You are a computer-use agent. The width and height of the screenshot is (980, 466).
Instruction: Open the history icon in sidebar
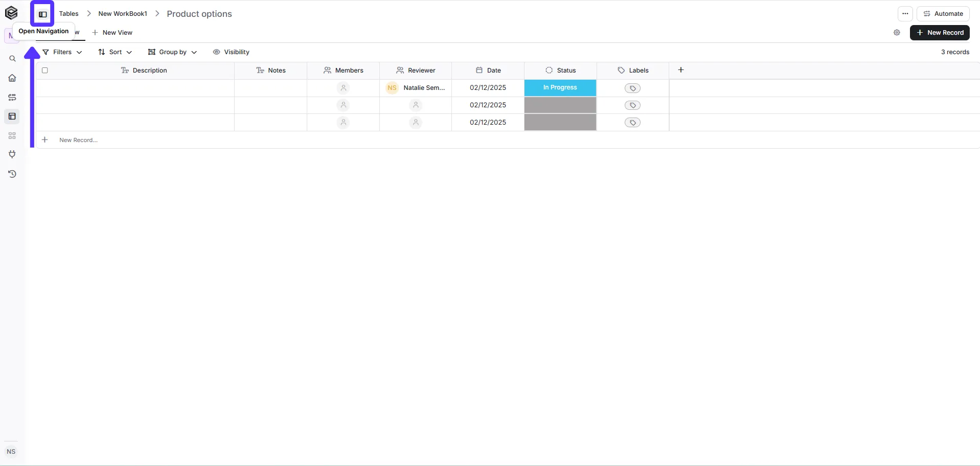coord(12,174)
